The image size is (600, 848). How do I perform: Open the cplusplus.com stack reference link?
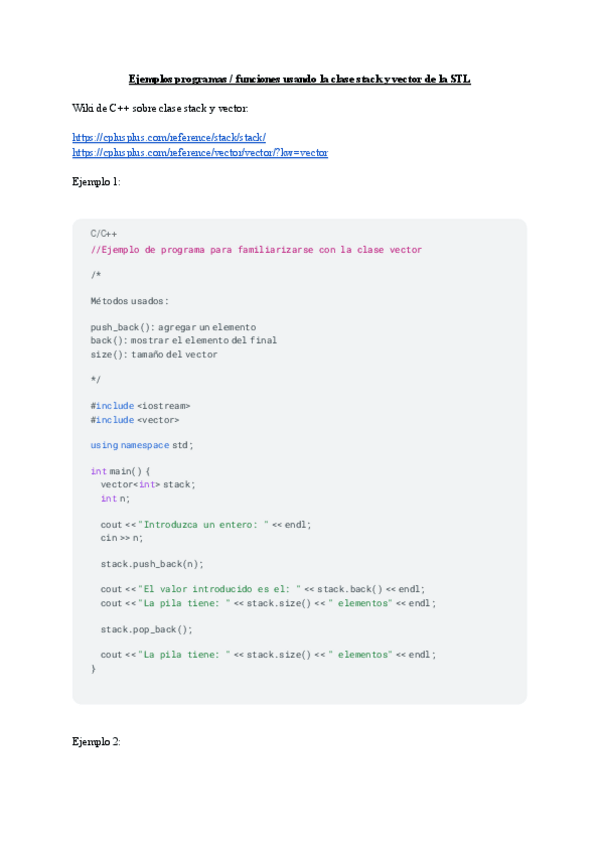169,137
